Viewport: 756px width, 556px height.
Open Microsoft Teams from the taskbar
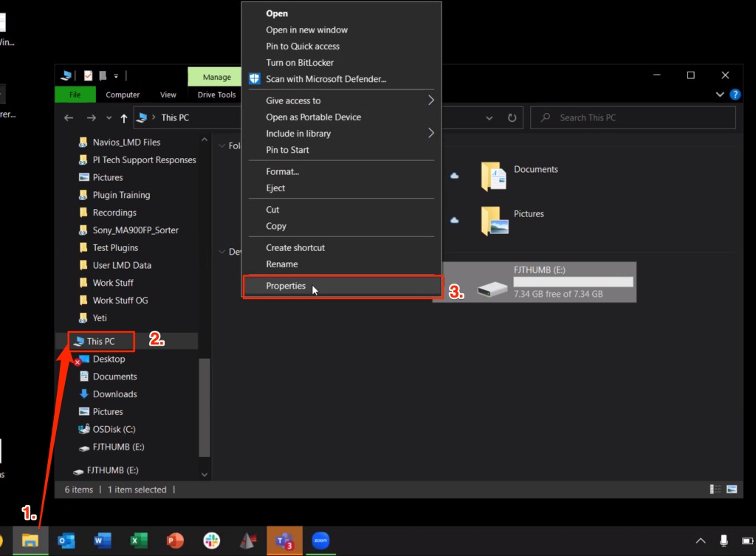click(x=284, y=541)
